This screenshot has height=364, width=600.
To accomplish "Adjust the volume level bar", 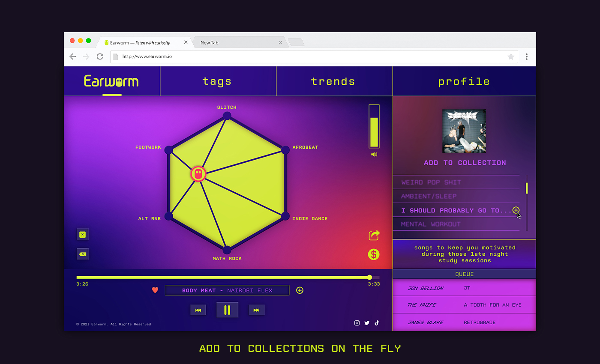I will click(374, 126).
